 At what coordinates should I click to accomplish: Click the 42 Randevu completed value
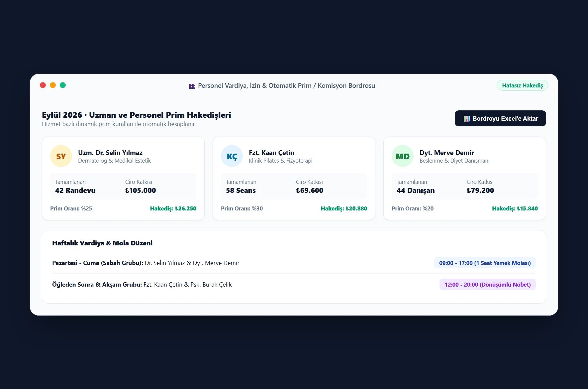click(75, 191)
